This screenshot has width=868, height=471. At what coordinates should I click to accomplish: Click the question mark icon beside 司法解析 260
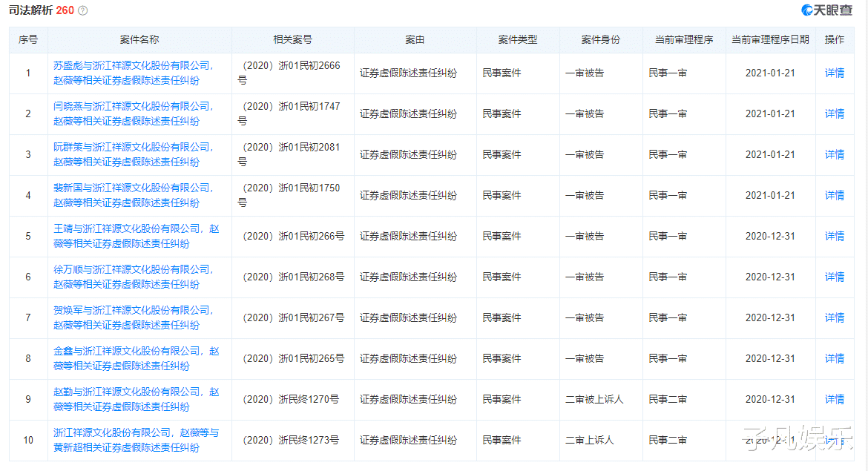tap(81, 11)
